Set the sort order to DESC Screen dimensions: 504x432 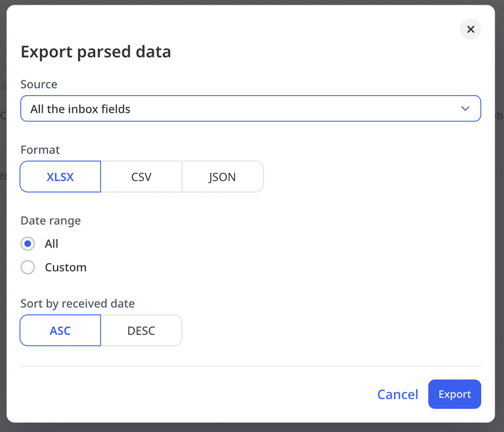pyautogui.click(x=141, y=331)
